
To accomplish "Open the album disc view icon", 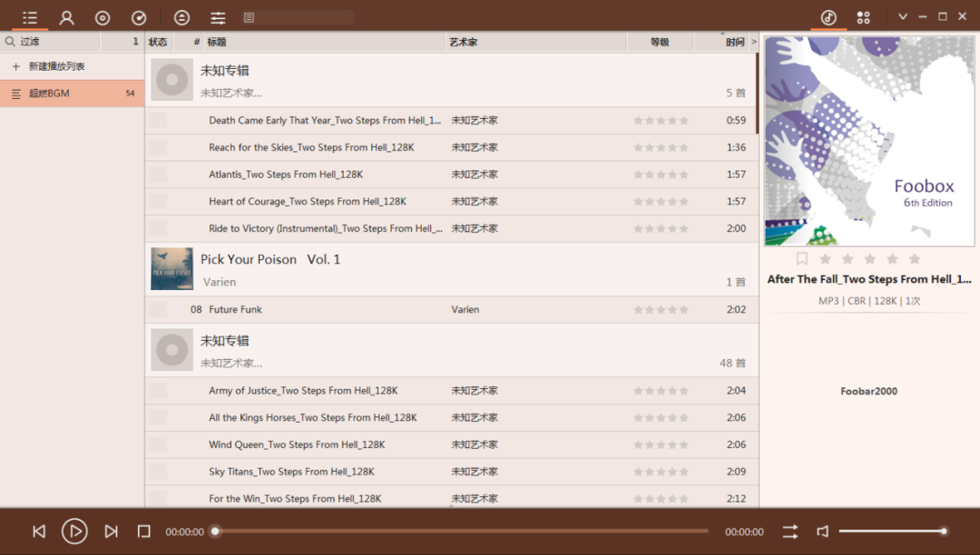I will tap(103, 17).
